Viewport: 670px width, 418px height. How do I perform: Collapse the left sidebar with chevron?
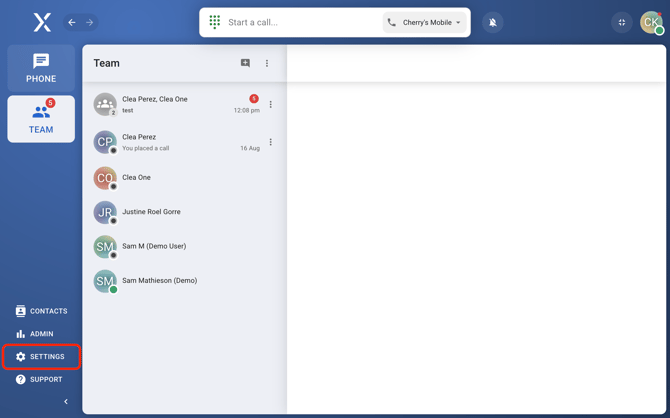[66, 402]
